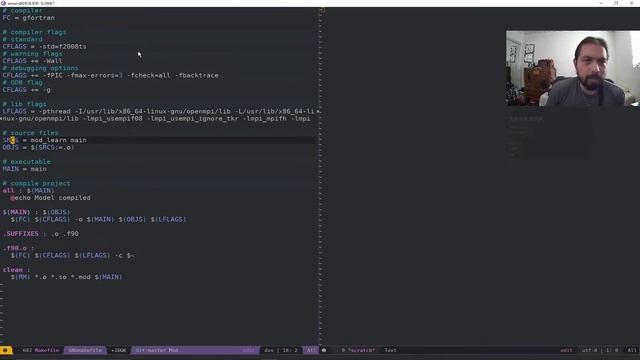
Task: Click the 'clean :' target line
Action: pos(16,270)
